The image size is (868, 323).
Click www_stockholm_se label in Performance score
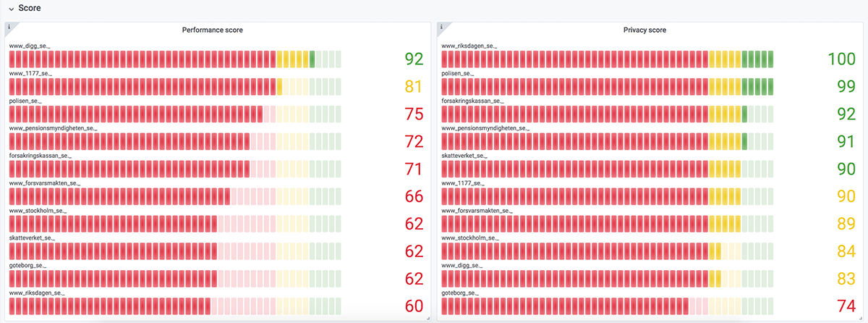pos(38,210)
